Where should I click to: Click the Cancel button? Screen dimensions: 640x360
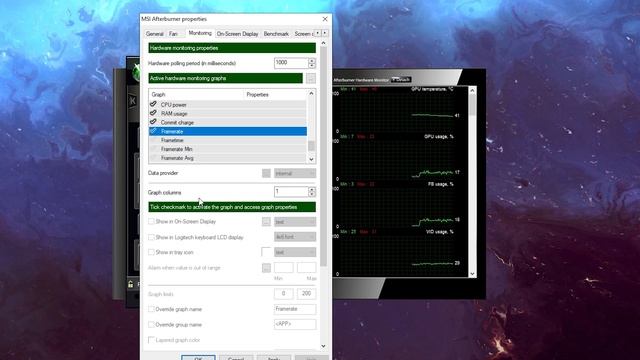click(x=236, y=358)
